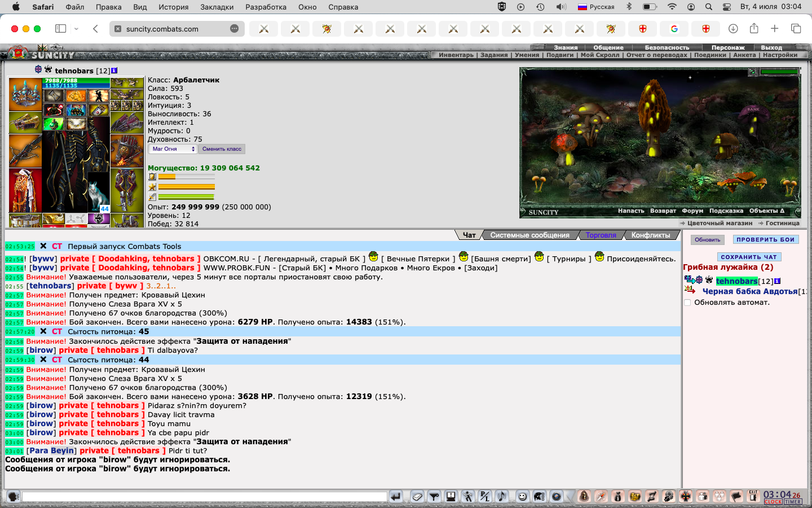Click the money bag icon
The image size is (812, 508).
pos(618,496)
